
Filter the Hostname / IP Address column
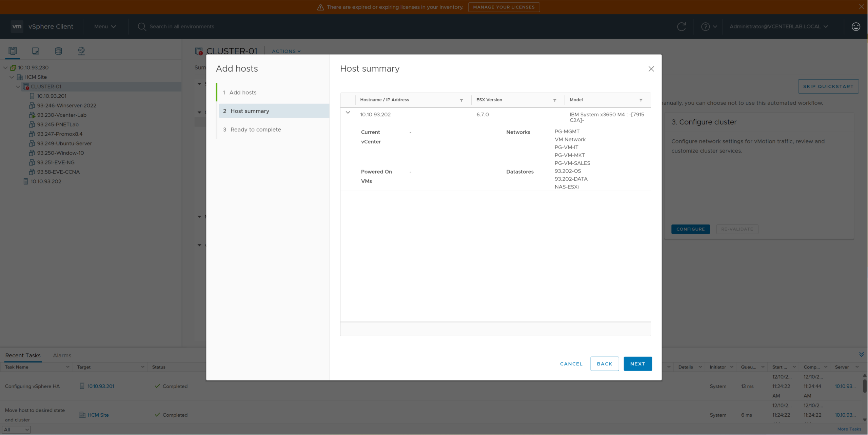coord(461,100)
